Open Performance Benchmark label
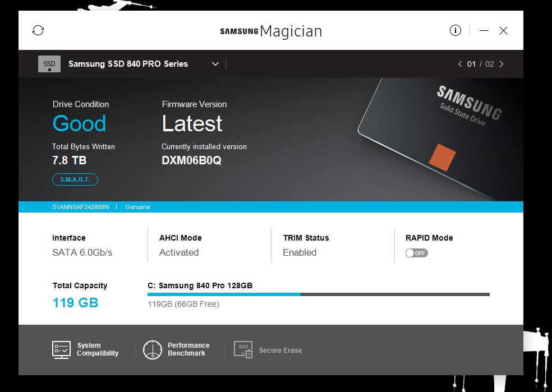The image size is (552, 392). pyautogui.click(x=188, y=349)
